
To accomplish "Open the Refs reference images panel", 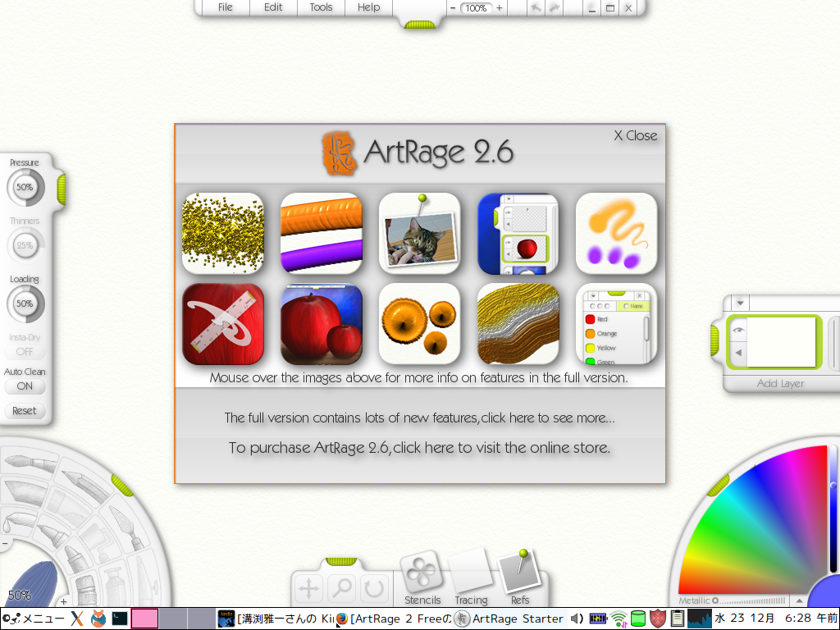I will [x=519, y=578].
